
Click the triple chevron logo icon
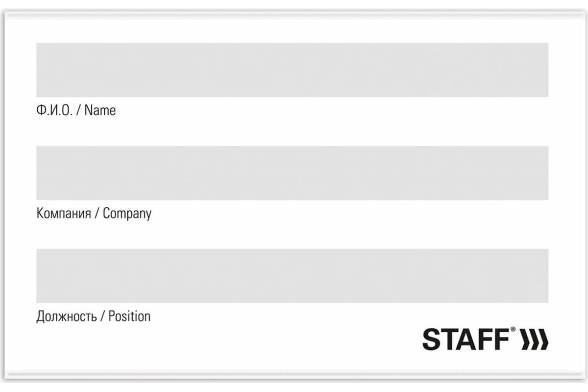(x=534, y=339)
